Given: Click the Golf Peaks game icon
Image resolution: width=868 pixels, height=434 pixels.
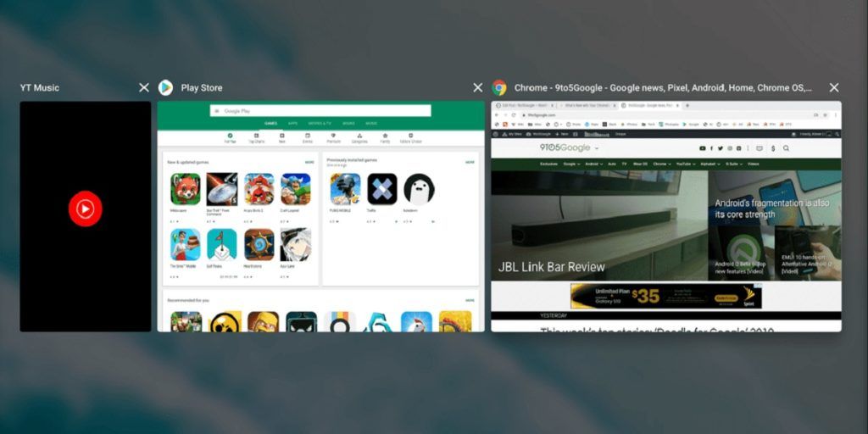Looking at the screenshot, I should [x=222, y=244].
